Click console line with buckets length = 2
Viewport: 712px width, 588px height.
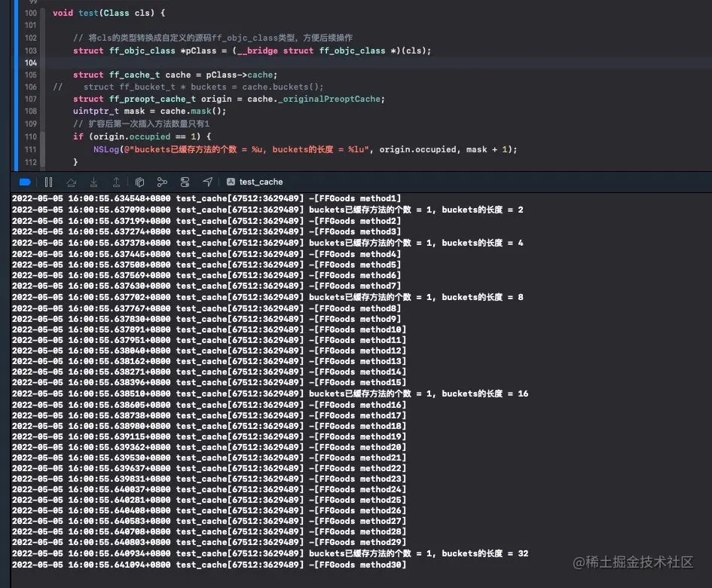tap(267, 210)
